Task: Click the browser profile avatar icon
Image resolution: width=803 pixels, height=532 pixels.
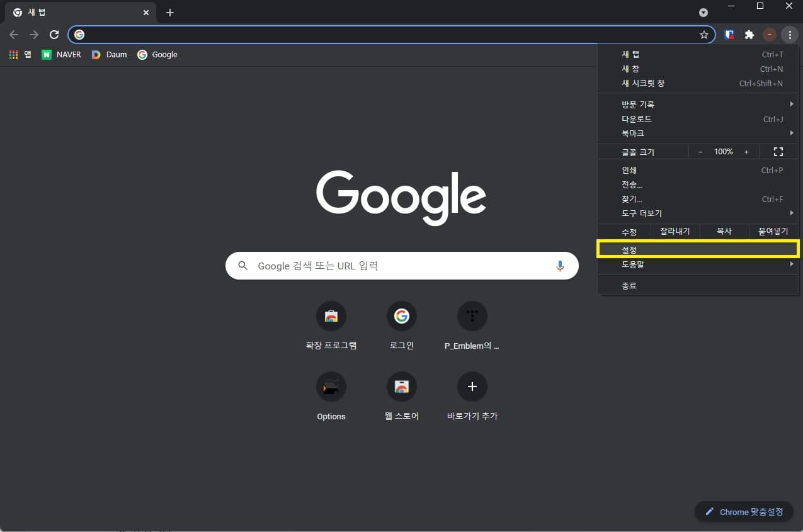Action: [769, 35]
